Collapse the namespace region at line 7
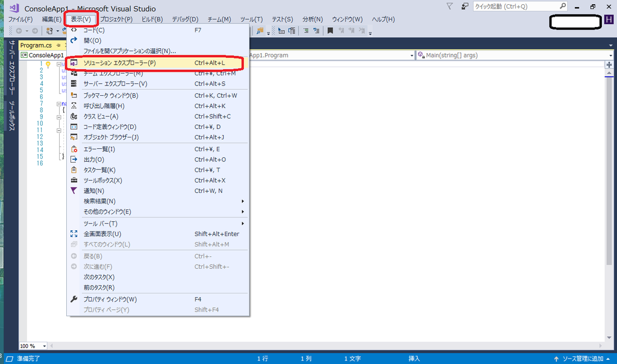The width and height of the screenshot is (617, 364). [x=58, y=104]
